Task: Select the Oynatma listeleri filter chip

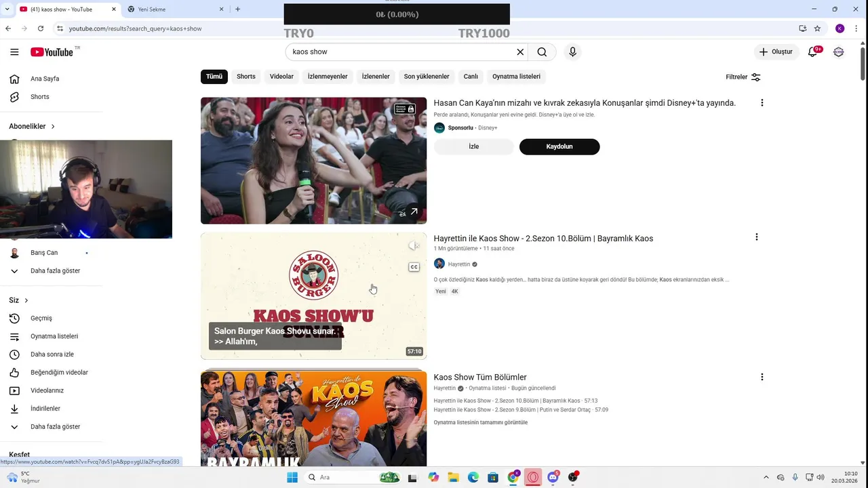Action: 516,77
